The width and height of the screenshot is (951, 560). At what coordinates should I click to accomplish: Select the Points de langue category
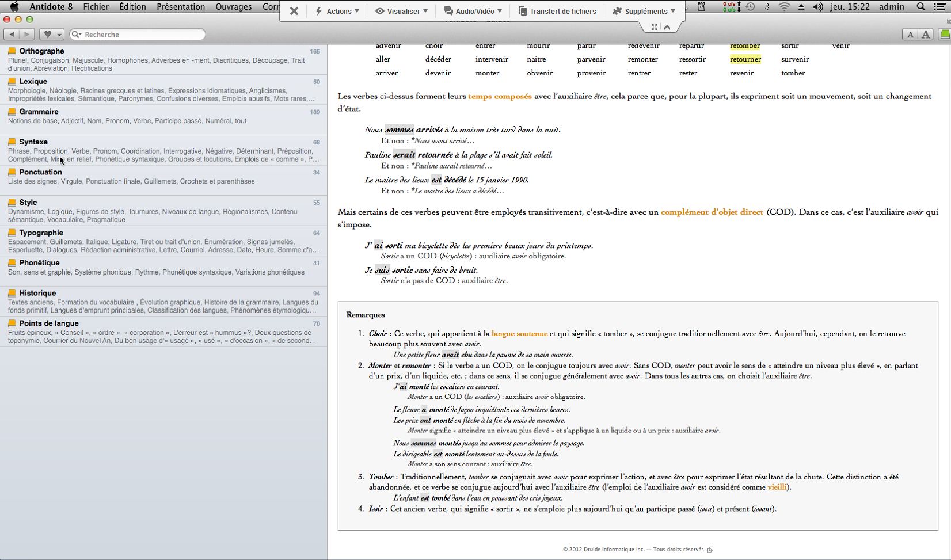pos(163,332)
